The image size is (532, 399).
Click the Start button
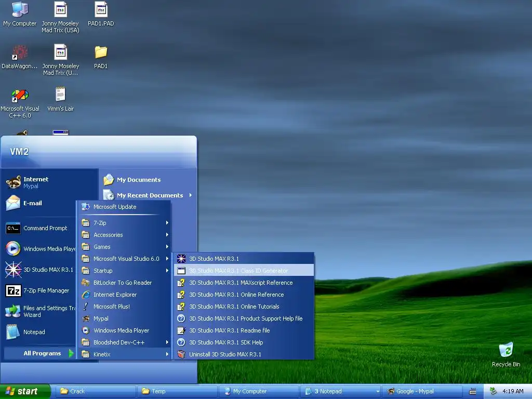[25, 391]
